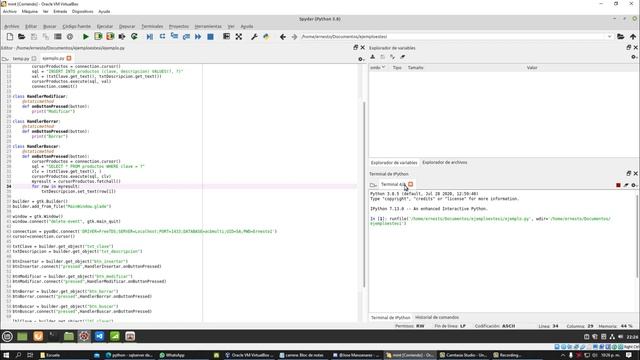
Task: Stop debugging with the blue square
Action: [210, 37]
